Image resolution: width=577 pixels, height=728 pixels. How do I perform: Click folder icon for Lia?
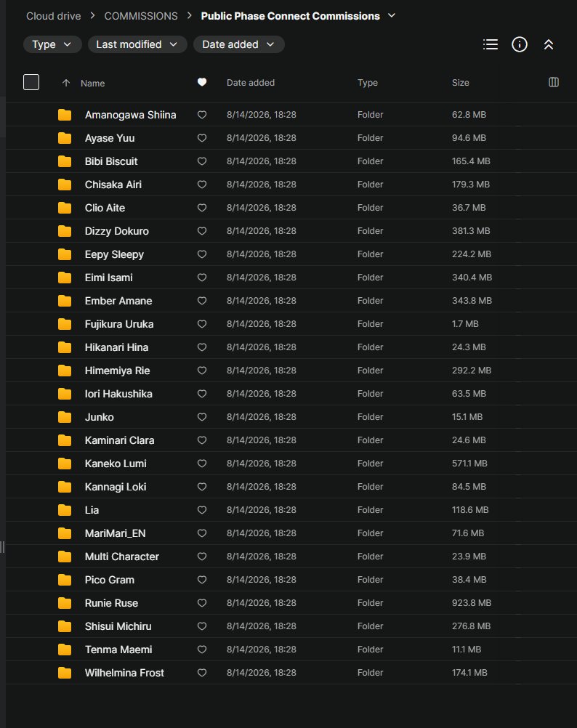[65, 510]
